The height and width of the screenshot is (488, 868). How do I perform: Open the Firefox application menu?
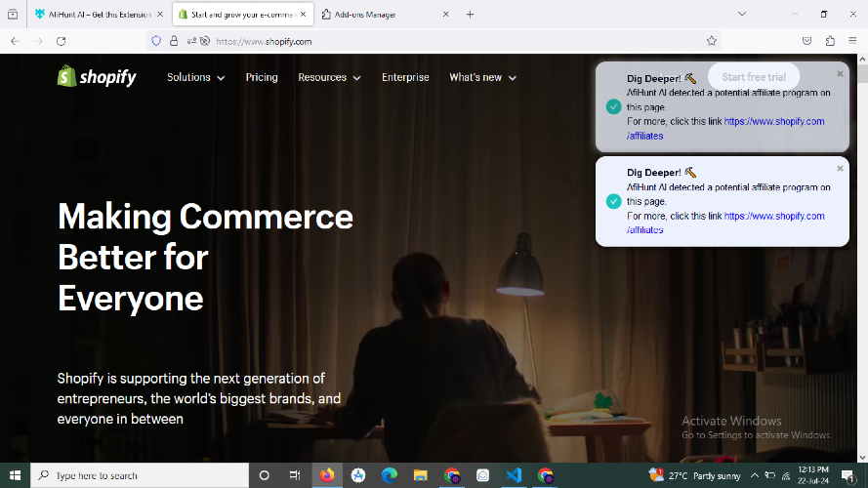(852, 41)
